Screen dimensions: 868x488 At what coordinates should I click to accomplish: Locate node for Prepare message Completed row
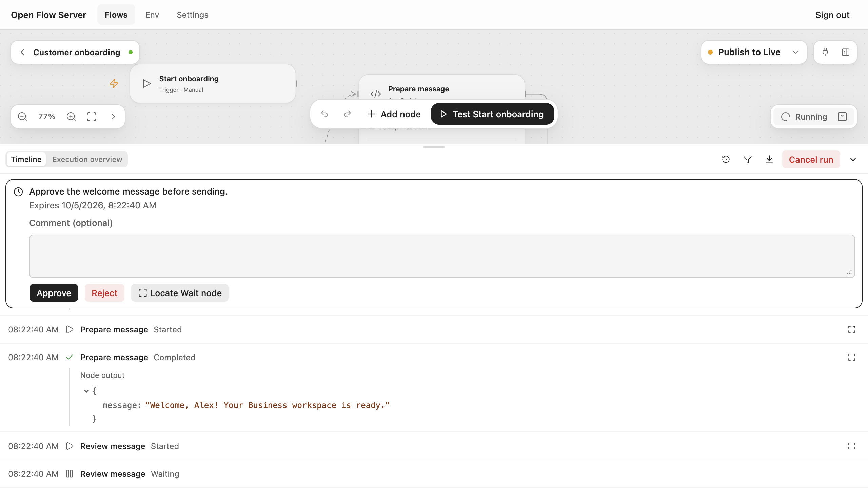point(852,357)
